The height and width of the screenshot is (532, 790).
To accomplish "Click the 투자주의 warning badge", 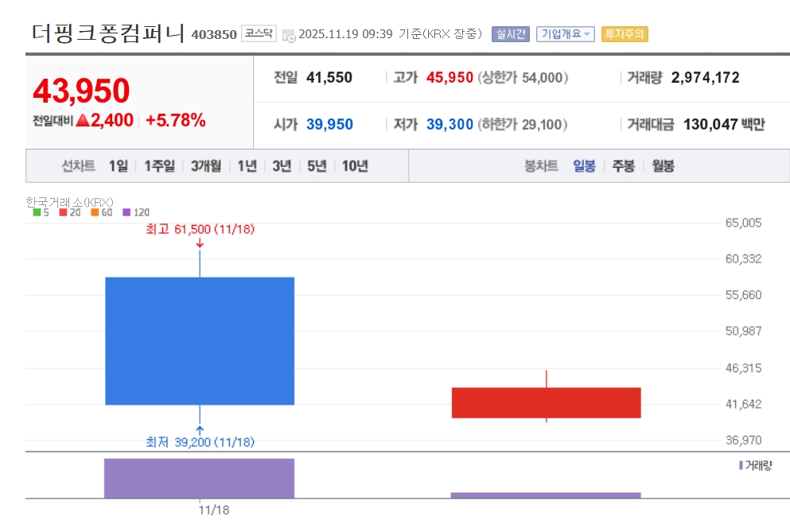I will tap(625, 34).
